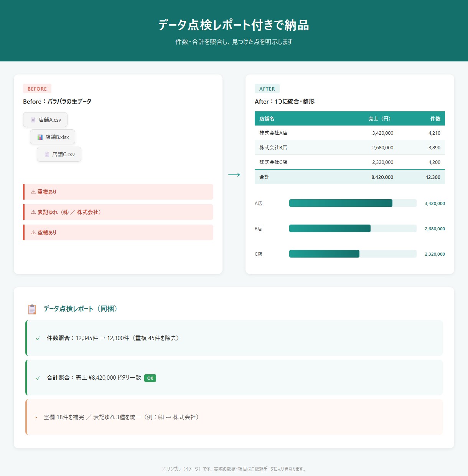Click the 3,420,000 cell in the table
The width and height of the screenshot is (468, 476).
(x=383, y=133)
